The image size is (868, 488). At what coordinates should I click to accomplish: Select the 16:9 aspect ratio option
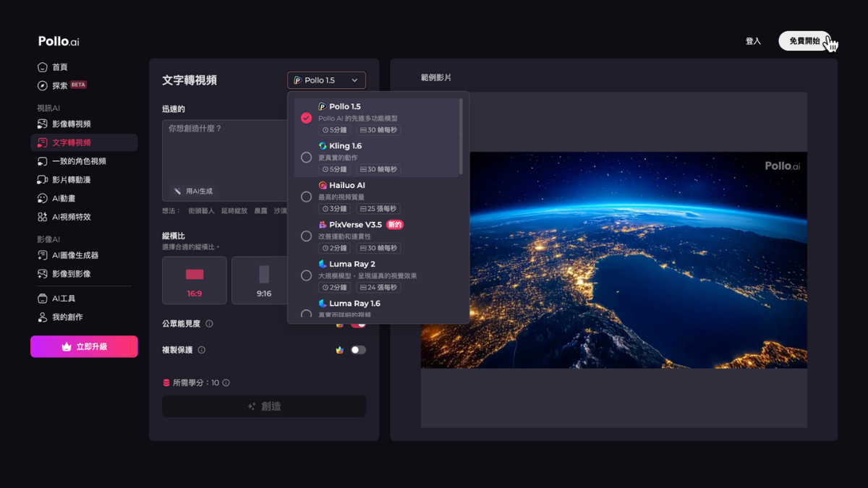pos(195,281)
